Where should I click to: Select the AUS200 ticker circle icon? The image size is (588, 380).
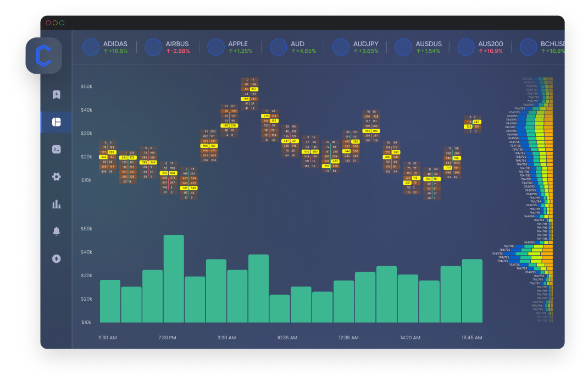466,47
